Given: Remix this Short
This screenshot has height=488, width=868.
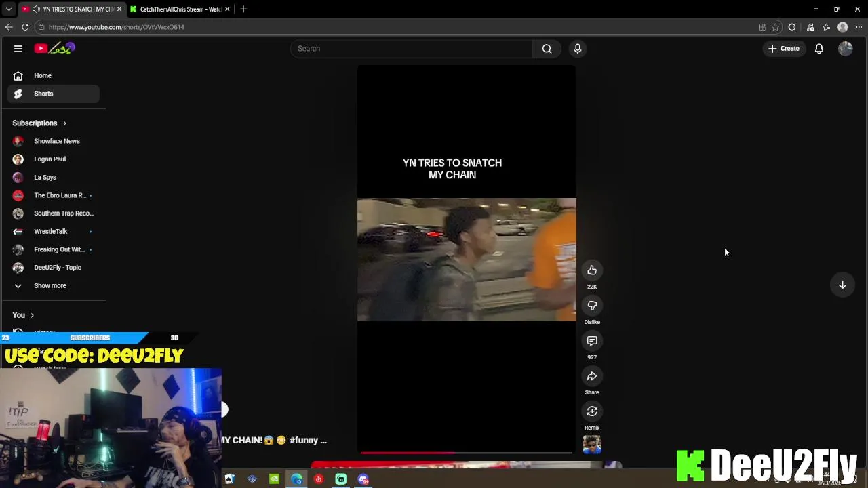Looking at the screenshot, I should pyautogui.click(x=592, y=411).
